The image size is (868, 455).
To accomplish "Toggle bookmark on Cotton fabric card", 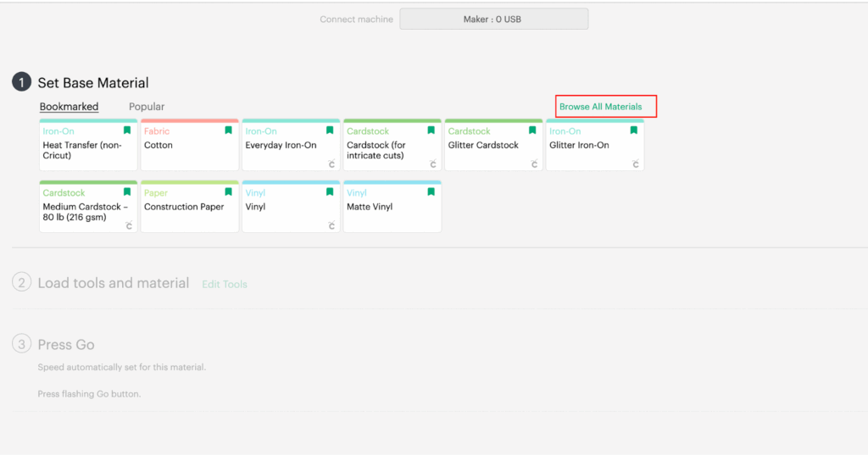I will pyautogui.click(x=228, y=131).
